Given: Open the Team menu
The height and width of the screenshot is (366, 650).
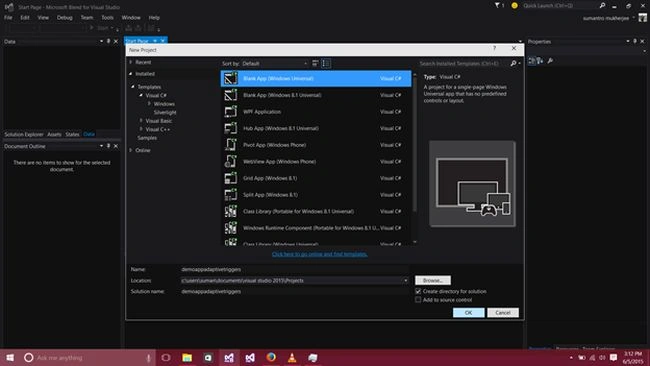Looking at the screenshot, I should pyautogui.click(x=87, y=17).
